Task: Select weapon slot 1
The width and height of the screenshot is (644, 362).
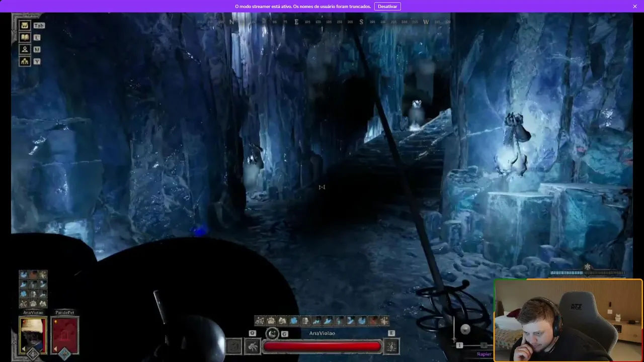Action: [459, 345]
